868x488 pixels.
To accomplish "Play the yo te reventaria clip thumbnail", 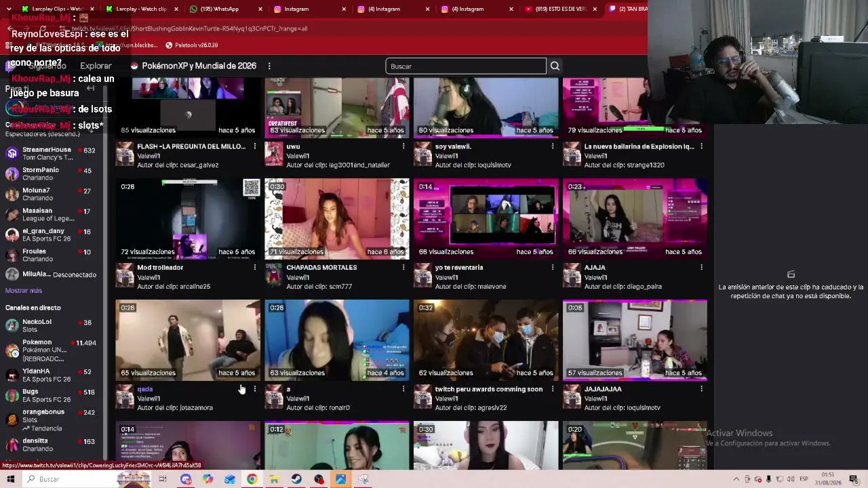I will pyautogui.click(x=486, y=219).
